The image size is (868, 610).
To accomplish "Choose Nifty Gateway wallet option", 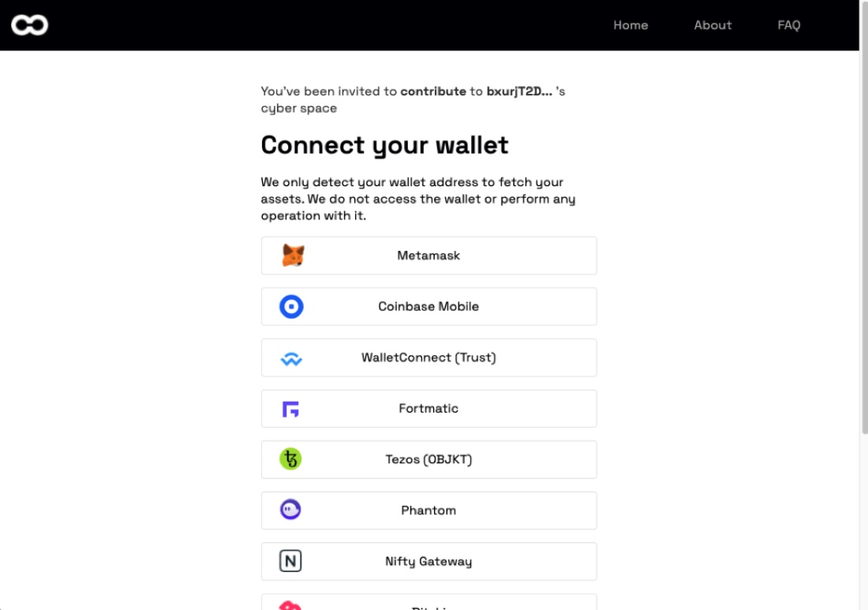I will coord(429,561).
